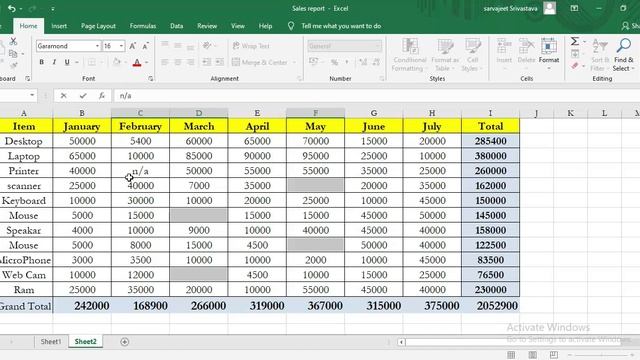Viewport: 640px width, 360px height.
Task: Open Find & Select magnifier
Action: 624,55
